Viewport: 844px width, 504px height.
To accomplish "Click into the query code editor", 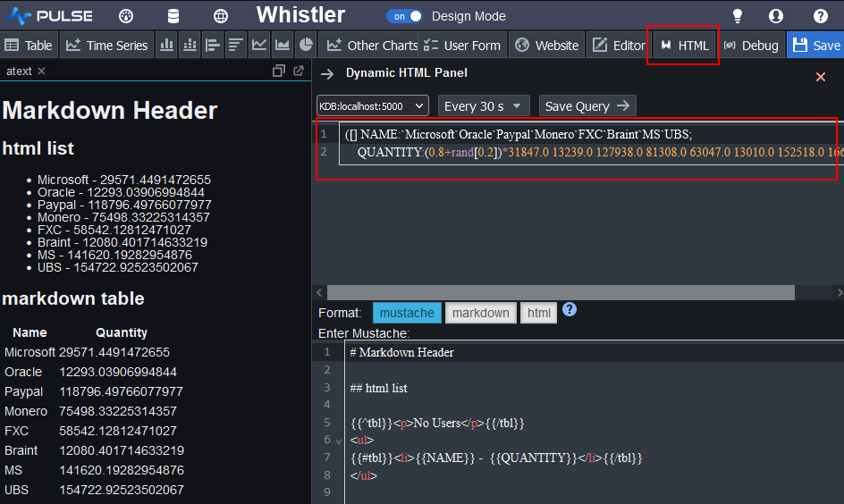I will pos(591,144).
